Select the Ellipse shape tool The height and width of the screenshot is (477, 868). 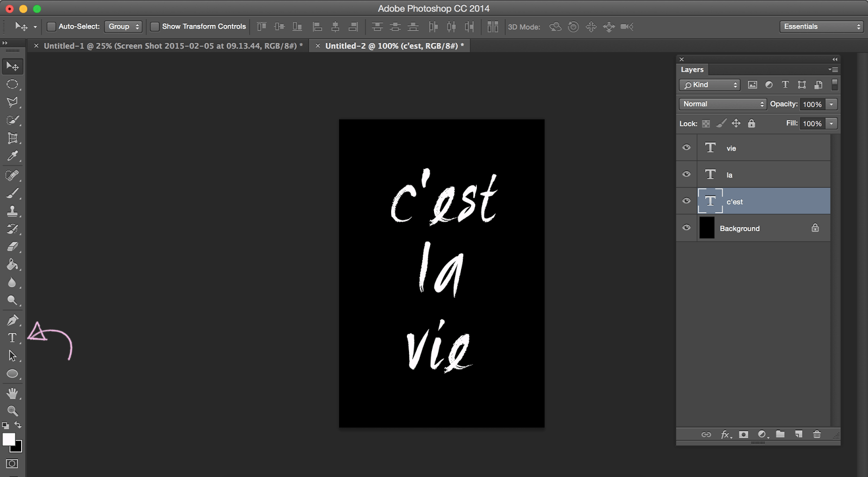tap(12, 374)
